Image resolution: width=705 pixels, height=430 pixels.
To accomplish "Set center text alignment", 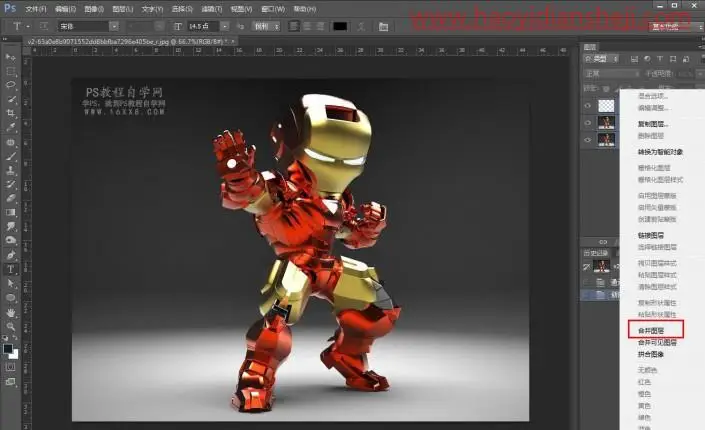I will coord(307,27).
